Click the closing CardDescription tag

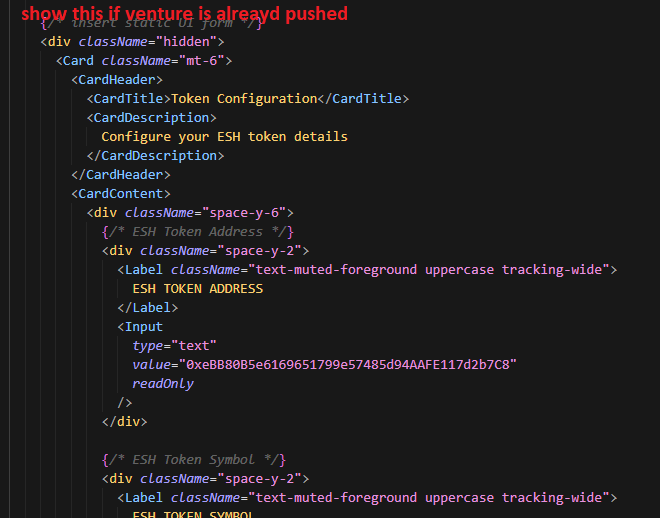(155, 156)
